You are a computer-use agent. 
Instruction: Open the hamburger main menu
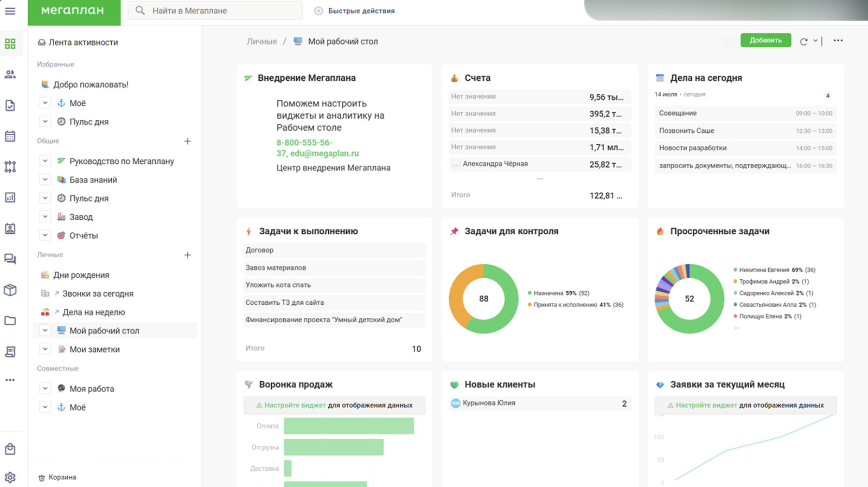tap(10, 11)
